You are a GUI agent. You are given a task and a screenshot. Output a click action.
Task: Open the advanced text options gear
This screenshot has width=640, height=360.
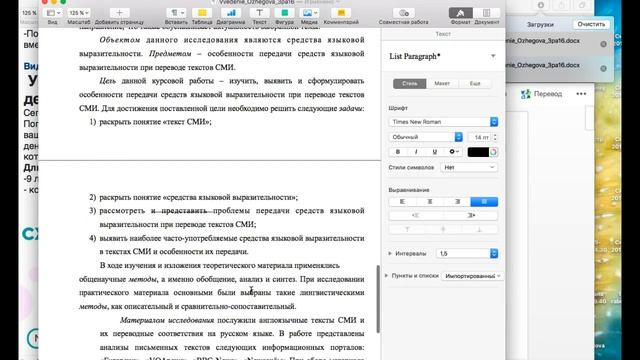453,152
